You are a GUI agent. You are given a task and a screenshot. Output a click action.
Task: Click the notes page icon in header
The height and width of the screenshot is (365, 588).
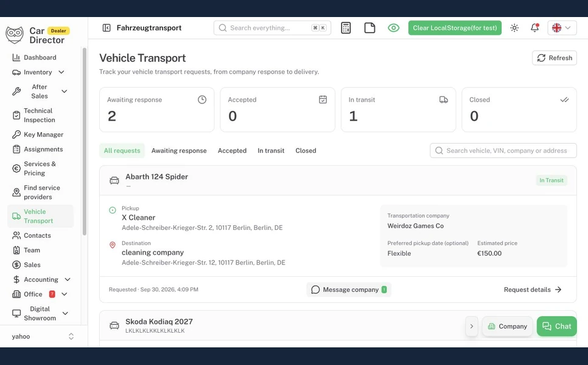[369, 28]
